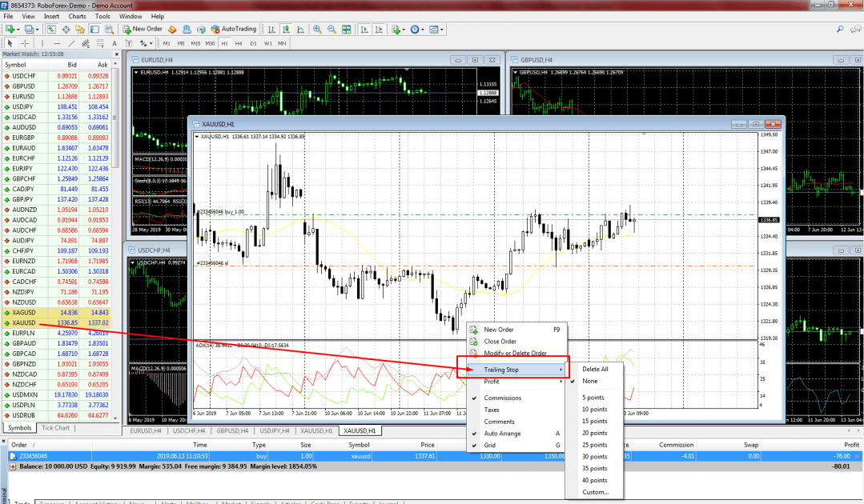Toggle the Auto Arrange checked item
The height and width of the screenshot is (504, 864).
516,434
